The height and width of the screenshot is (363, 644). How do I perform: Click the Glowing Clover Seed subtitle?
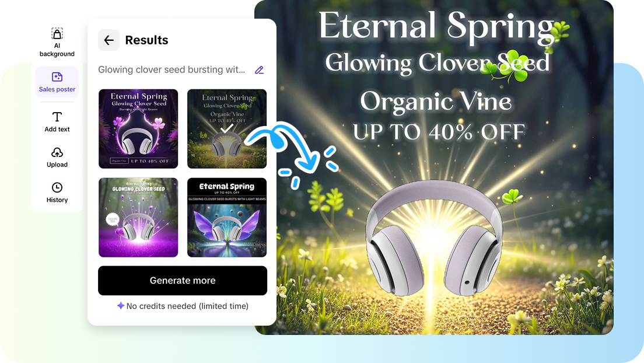[437, 63]
